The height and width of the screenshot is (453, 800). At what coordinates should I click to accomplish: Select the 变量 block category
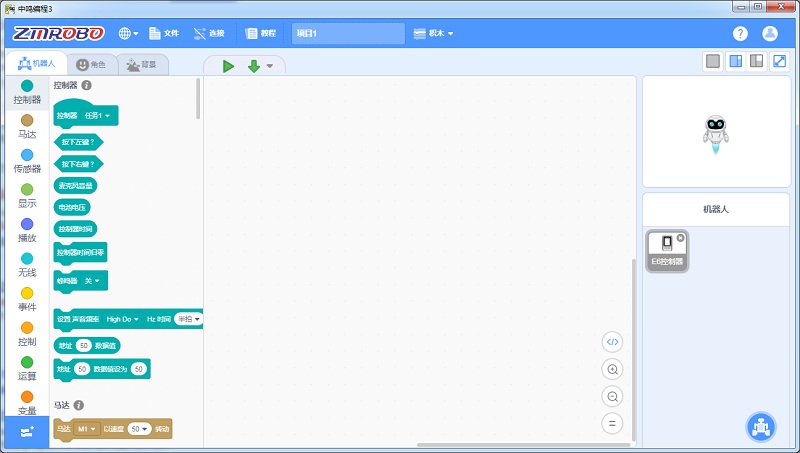click(27, 403)
